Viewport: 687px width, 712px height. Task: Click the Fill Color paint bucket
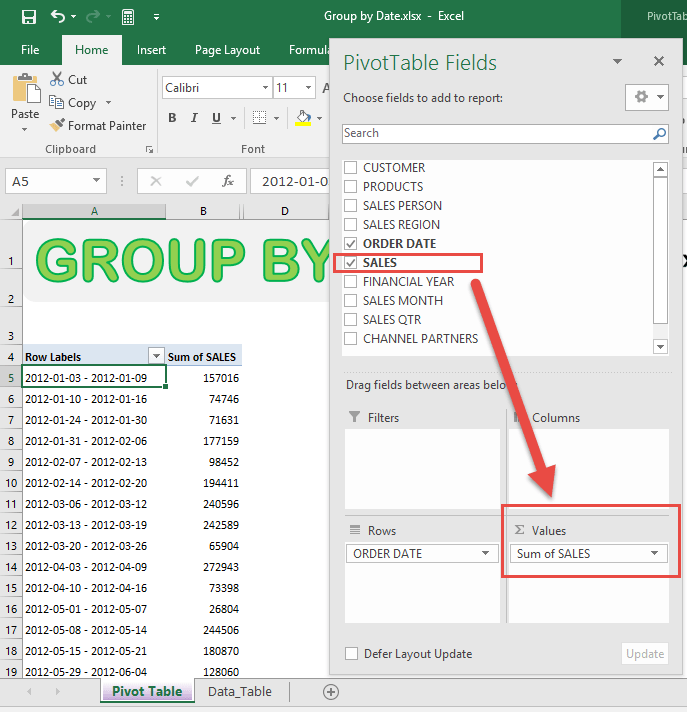click(x=303, y=118)
